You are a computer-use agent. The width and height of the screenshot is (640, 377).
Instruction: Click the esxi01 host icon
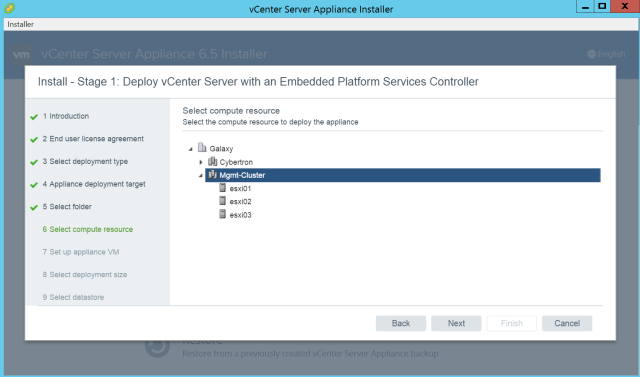click(x=222, y=188)
